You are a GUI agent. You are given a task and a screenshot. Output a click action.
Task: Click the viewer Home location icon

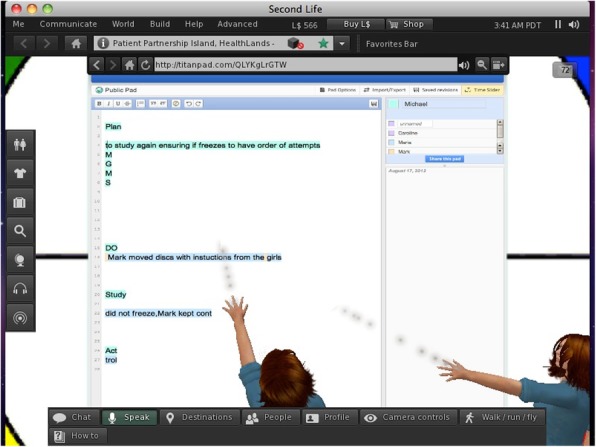tap(76, 44)
